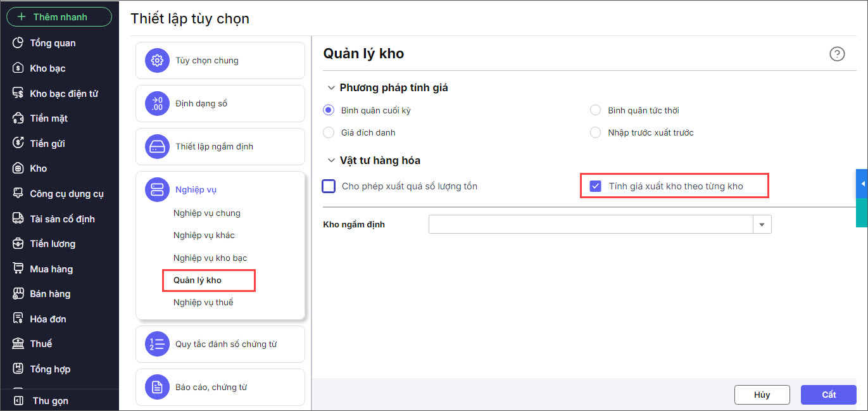Expand the blue right-edge panel arrow

click(862, 184)
